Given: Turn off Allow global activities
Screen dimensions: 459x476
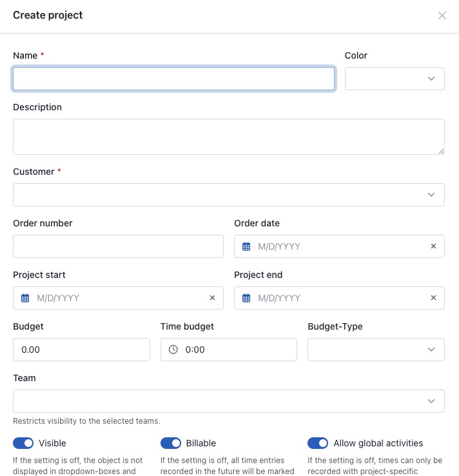Looking at the screenshot, I should tap(318, 443).
